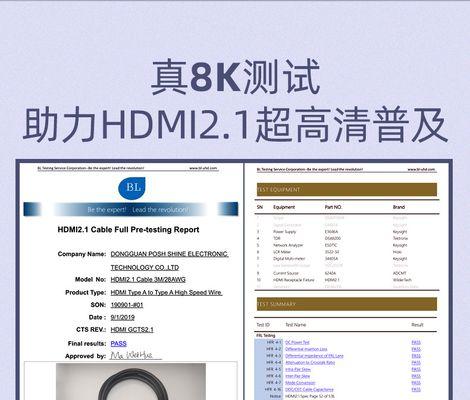
Task: Click model value 'HDMI2.1 Cable 3M/28AWG'
Action: click(148, 279)
